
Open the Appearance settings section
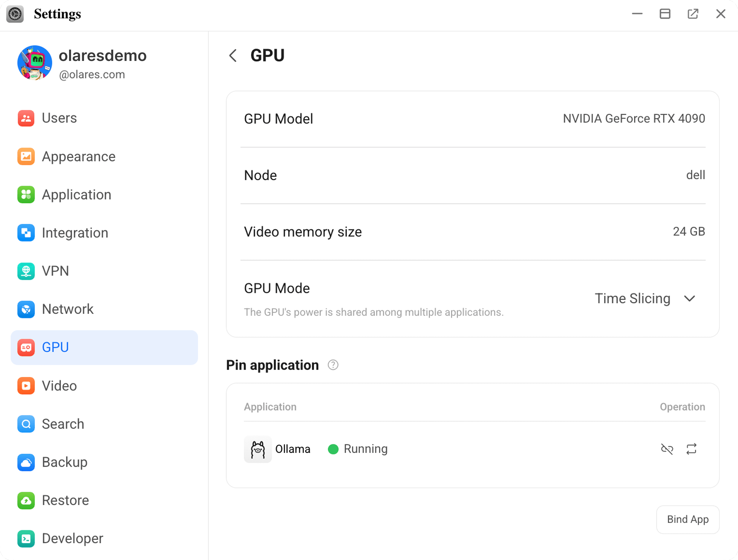78,157
